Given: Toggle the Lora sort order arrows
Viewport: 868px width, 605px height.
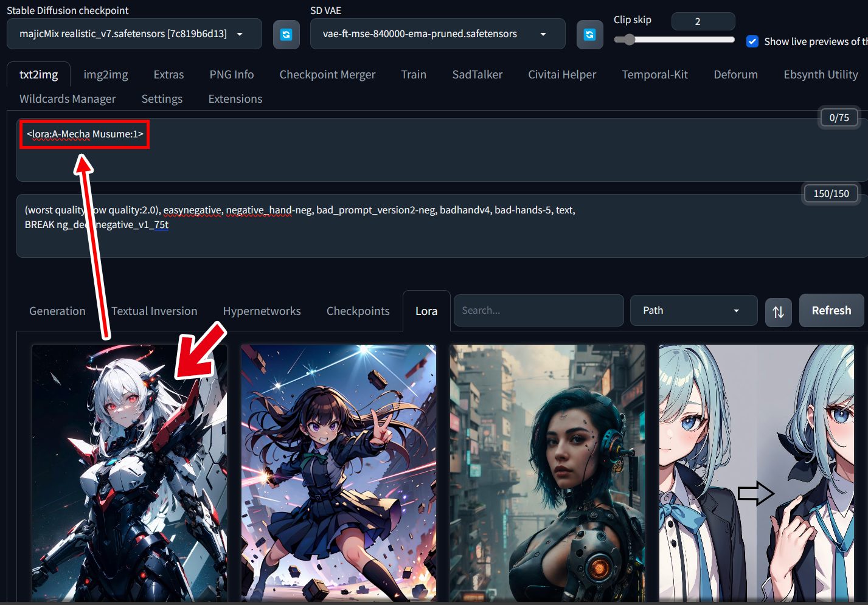Looking at the screenshot, I should click(x=778, y=312).
